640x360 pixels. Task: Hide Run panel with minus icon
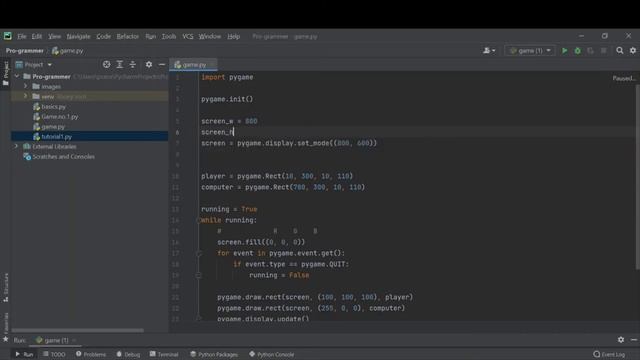(x=634, y=340)
